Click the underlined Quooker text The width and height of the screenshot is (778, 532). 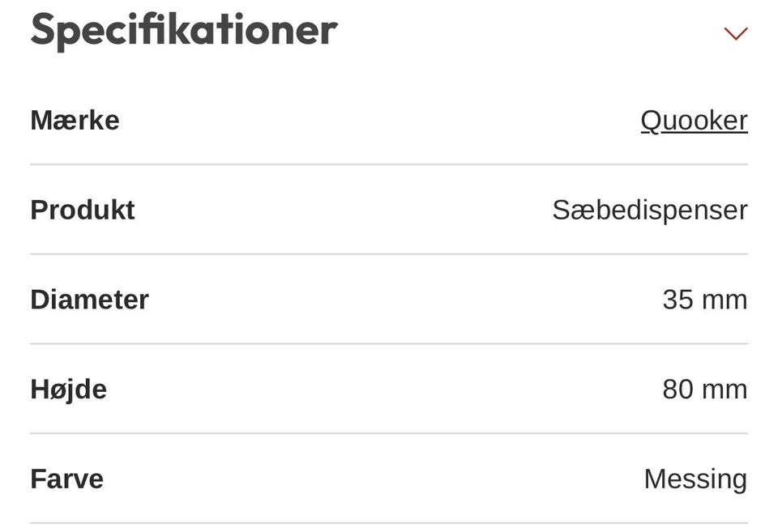[694, 120]
